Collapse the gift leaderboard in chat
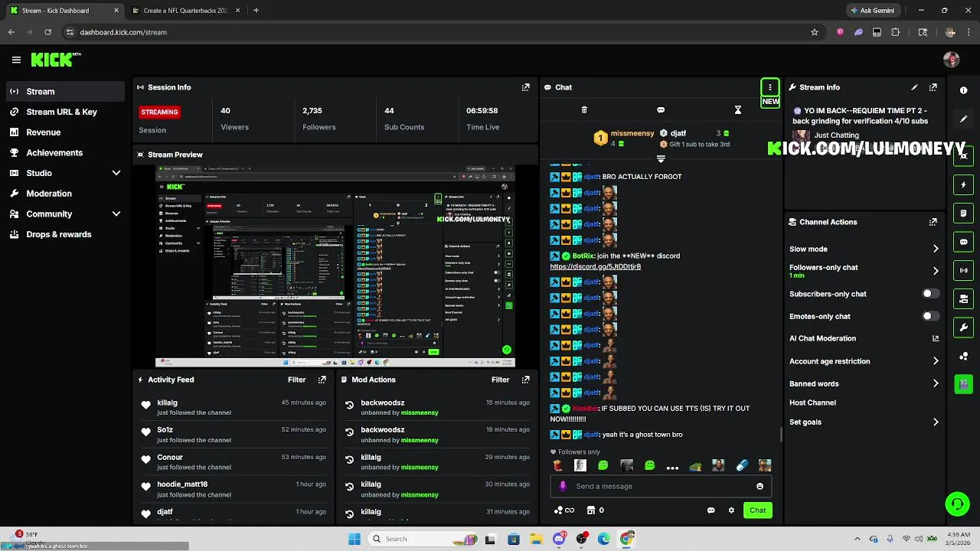Viewport: 980px width, 551px height. pos(661,158)
